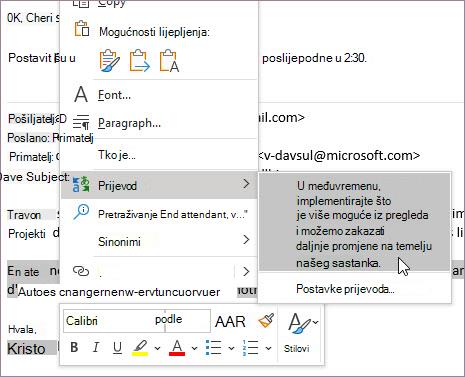Click the Travon text in the email

click(24, 215)
